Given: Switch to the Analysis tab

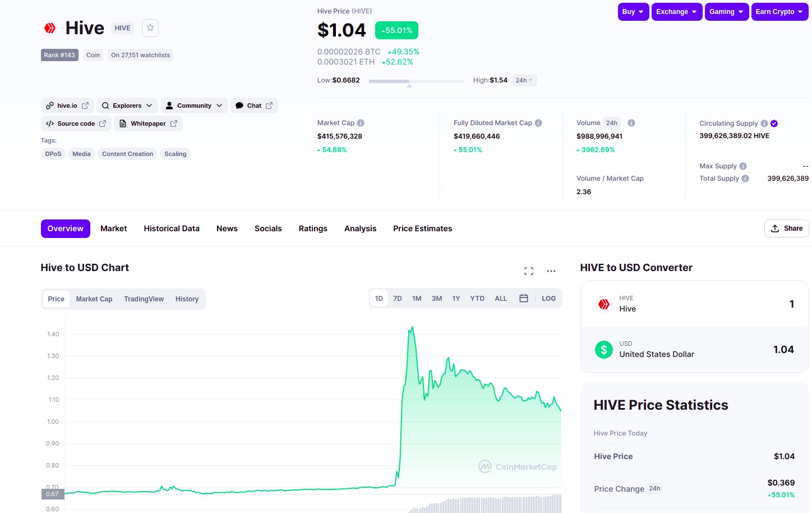Looking at the screenshot, I should pos(361,228).
